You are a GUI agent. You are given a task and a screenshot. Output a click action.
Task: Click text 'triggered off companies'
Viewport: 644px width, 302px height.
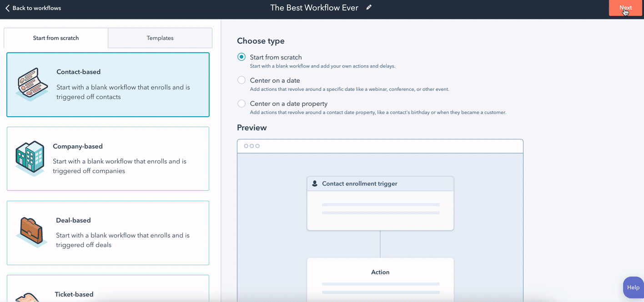pos(89,171)
